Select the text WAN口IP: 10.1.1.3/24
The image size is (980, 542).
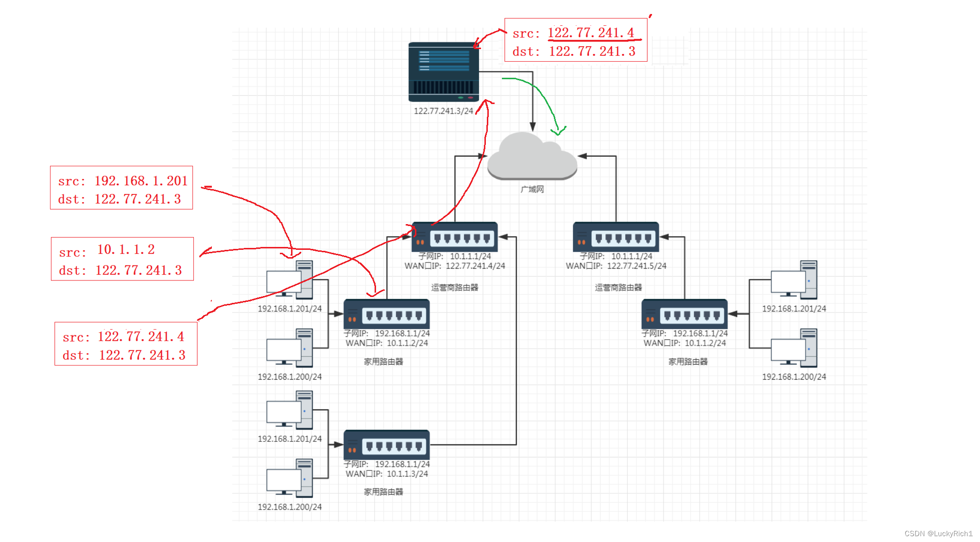click(x=387, y=474)
